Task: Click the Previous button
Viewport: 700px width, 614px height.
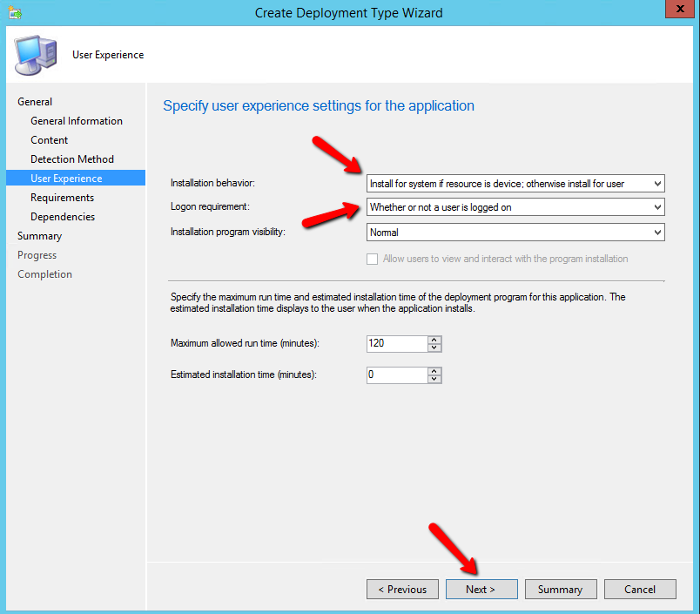Action: 402,590
